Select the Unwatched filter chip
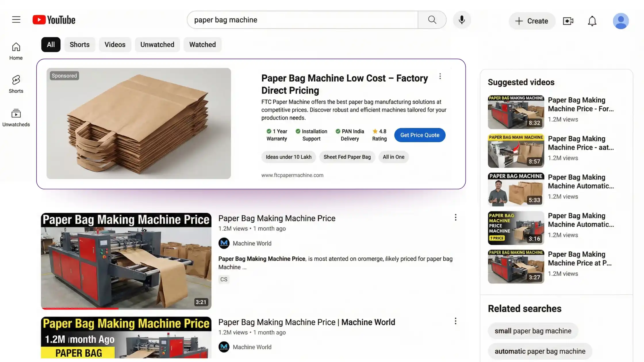 (157, 45)
